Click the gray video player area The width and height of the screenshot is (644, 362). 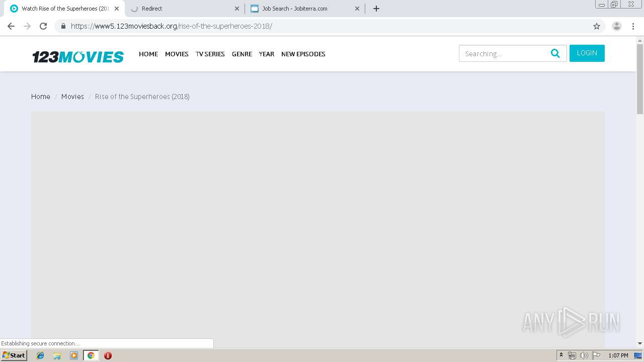pos(318,229)
